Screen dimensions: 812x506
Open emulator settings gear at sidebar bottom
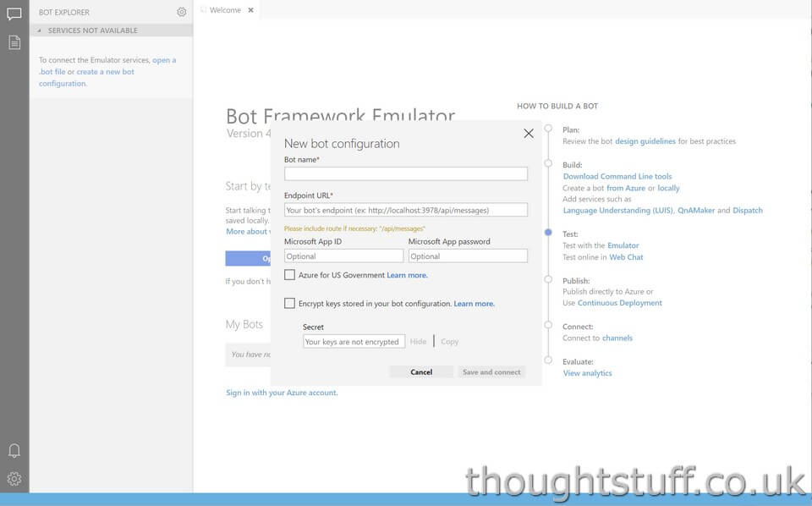(x=14, y=479)
